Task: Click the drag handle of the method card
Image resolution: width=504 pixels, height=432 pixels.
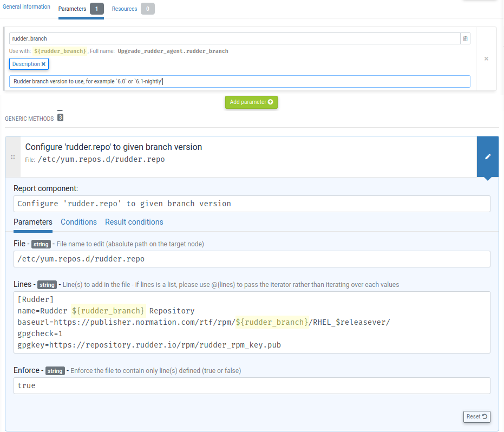Action: [x=13, y=157]
